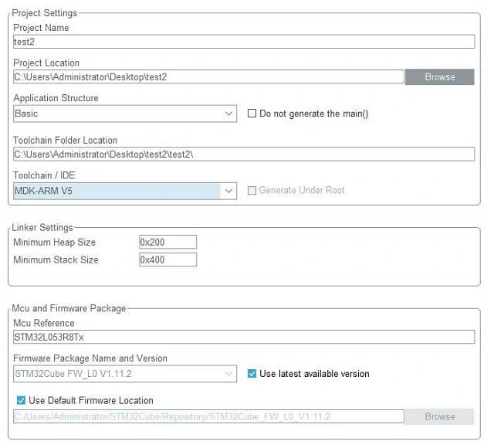Click the Minimum Stack Size field
494x448 pixels.
point(168,260)
